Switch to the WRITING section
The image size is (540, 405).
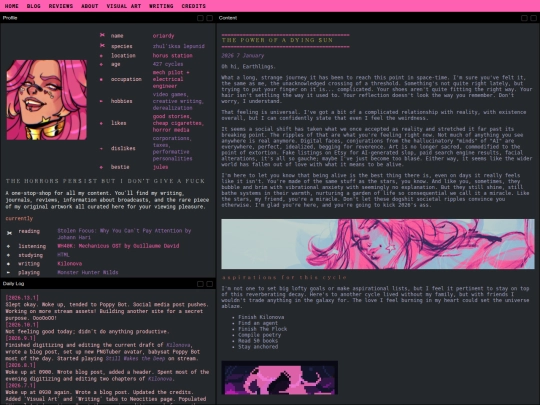pyautogui.click(x=161, y=6)
